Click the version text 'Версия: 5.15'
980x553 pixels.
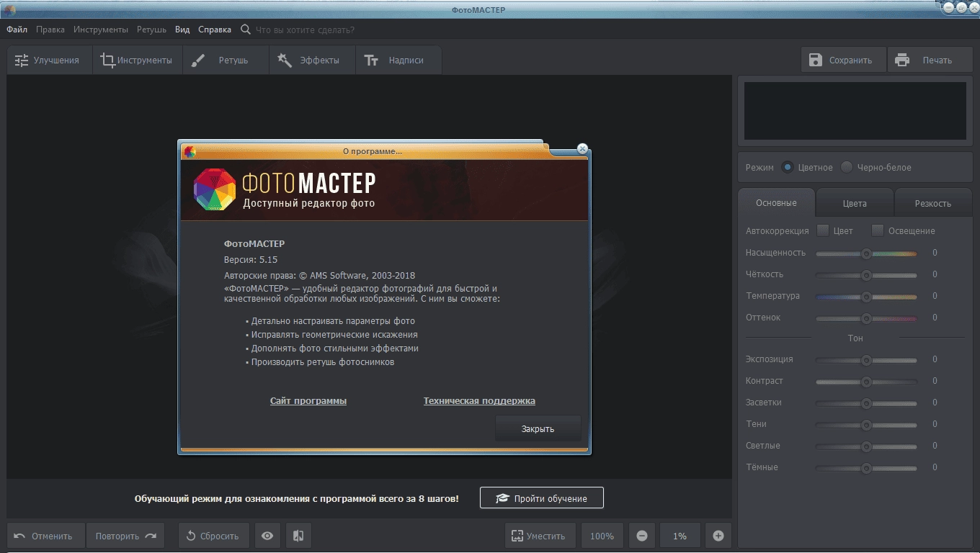point(251,259)
